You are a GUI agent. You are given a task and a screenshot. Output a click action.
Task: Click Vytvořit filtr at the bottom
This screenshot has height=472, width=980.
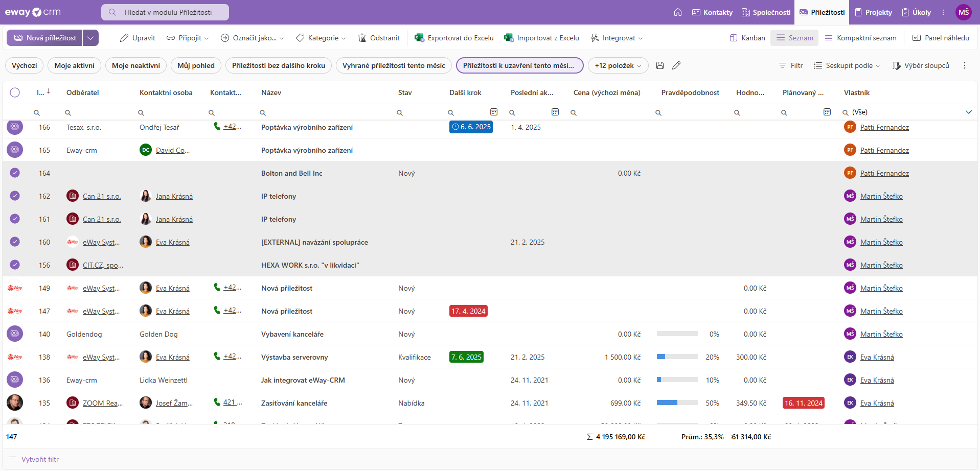click(34, 459)
